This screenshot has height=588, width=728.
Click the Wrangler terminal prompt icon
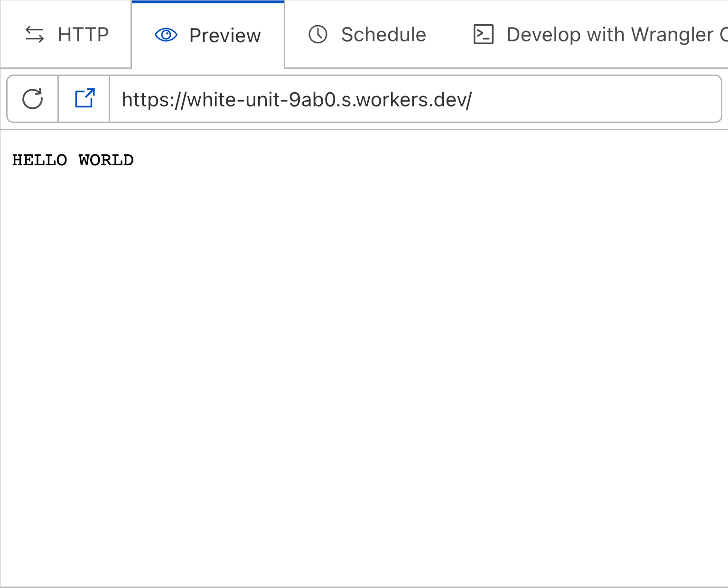(484, 35)
